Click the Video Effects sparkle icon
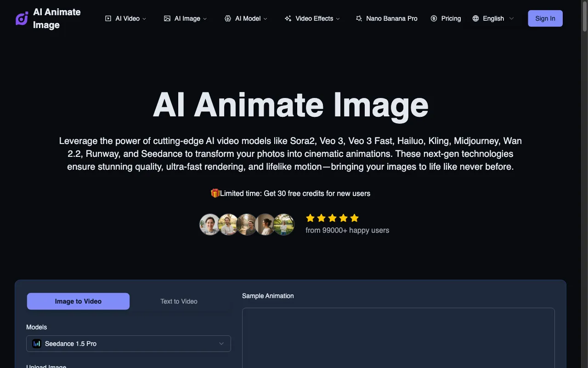The width and height of the screenshot is (588, 368). 288,18
